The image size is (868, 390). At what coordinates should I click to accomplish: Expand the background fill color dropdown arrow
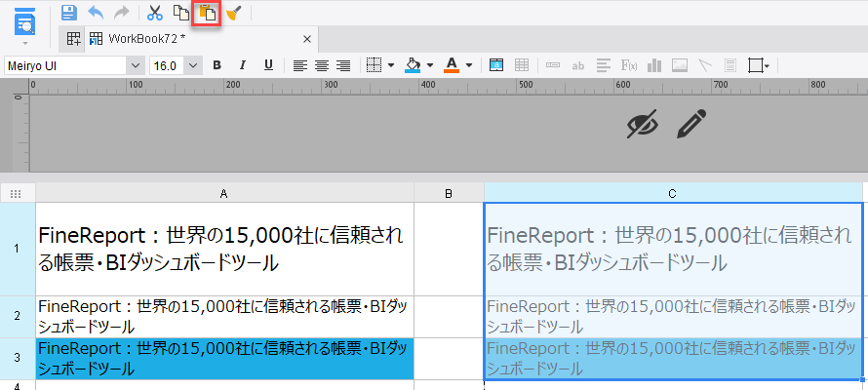(429, 65)
